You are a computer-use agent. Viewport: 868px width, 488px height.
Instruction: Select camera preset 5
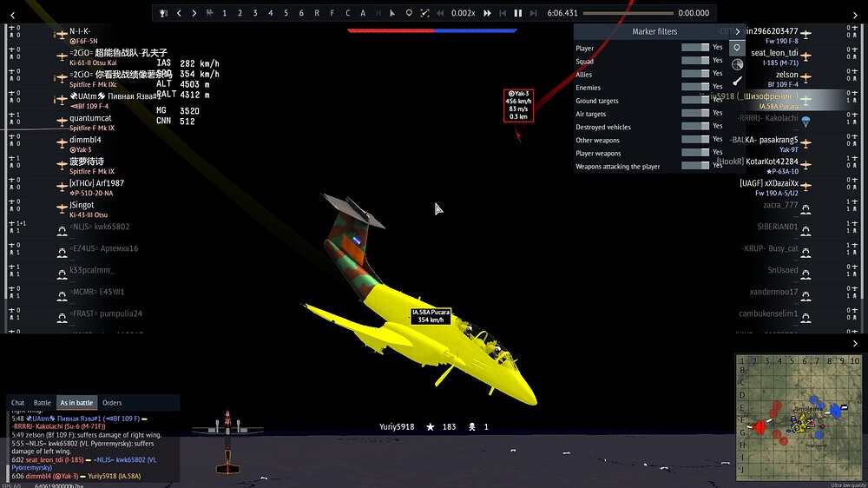click(286, 13)
